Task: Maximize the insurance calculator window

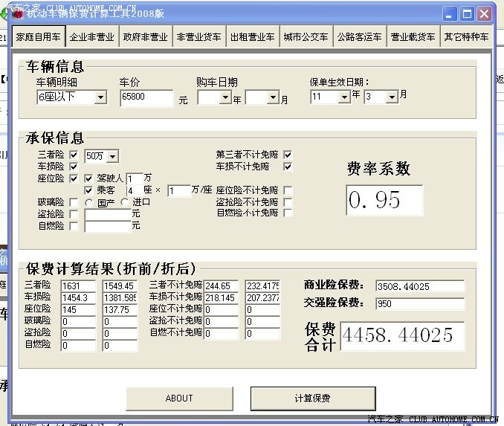Action: [467, 14]
